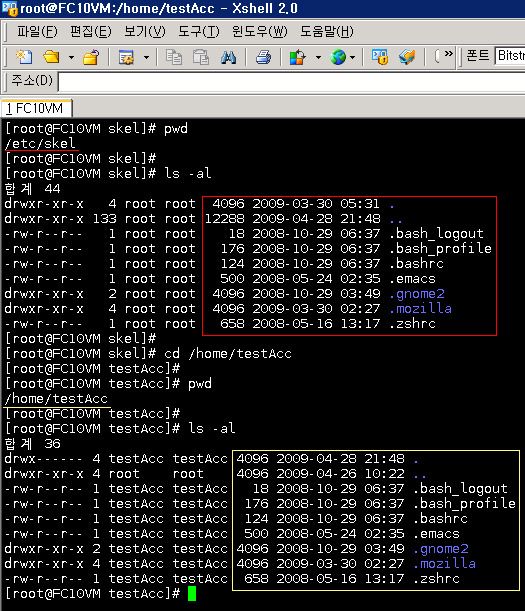Click the Find binoculars icon
The width and height of the screenshot is (525, 611).
coord(228,58)
